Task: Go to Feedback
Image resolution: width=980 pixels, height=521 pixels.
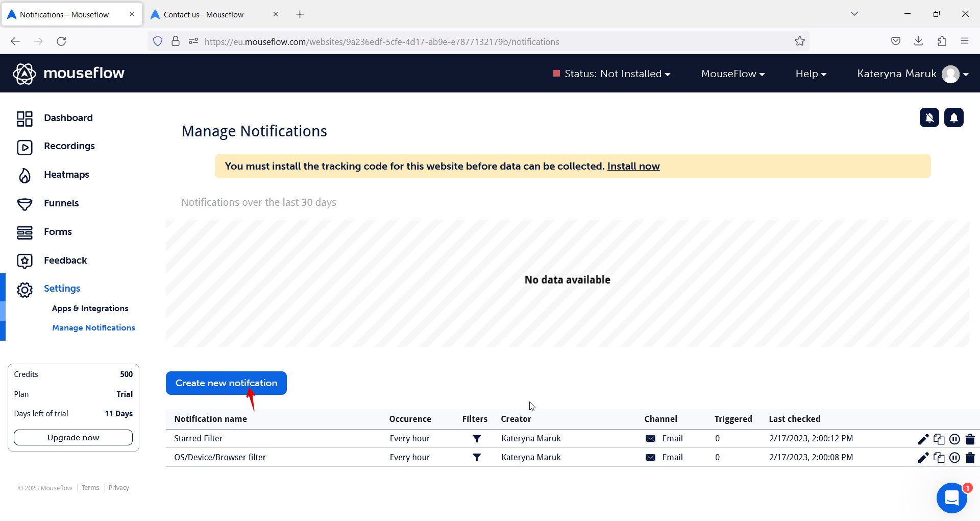Action: click(52, 261)
